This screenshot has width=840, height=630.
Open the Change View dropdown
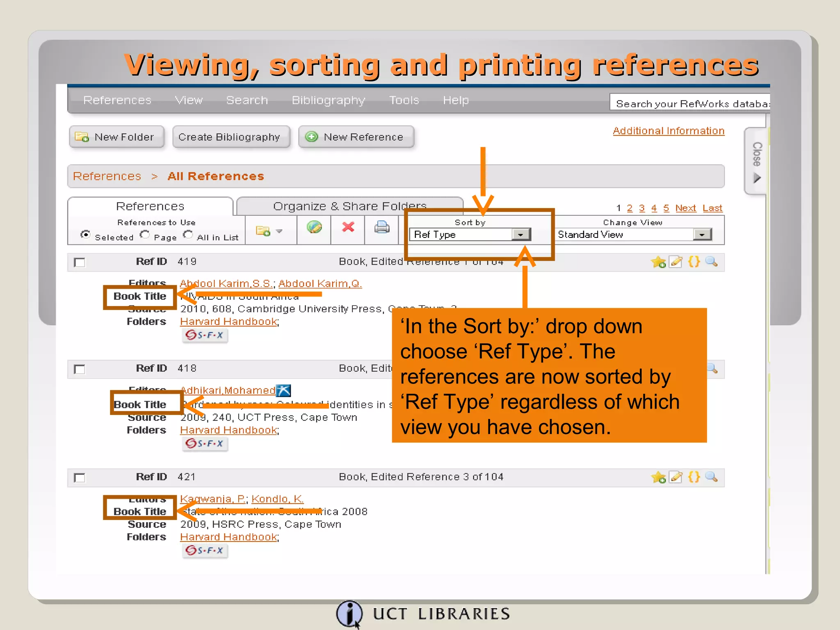tap(633, 235)
